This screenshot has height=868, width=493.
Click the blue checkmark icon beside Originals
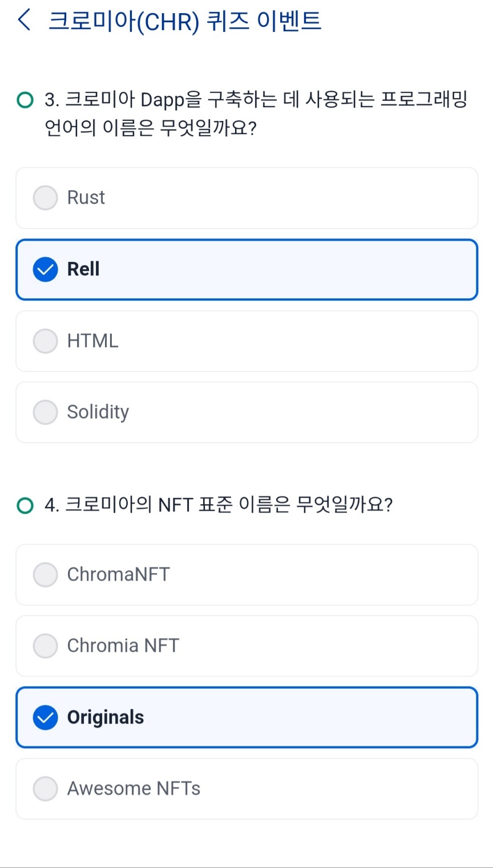coord(46,717)
